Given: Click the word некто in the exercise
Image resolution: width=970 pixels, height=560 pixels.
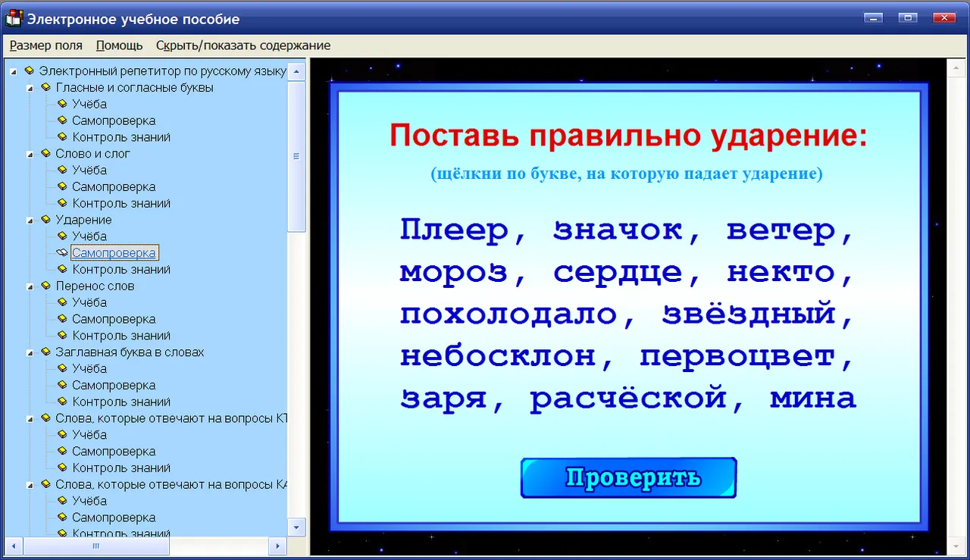Looking at the screenshot, I should [781, 272].
